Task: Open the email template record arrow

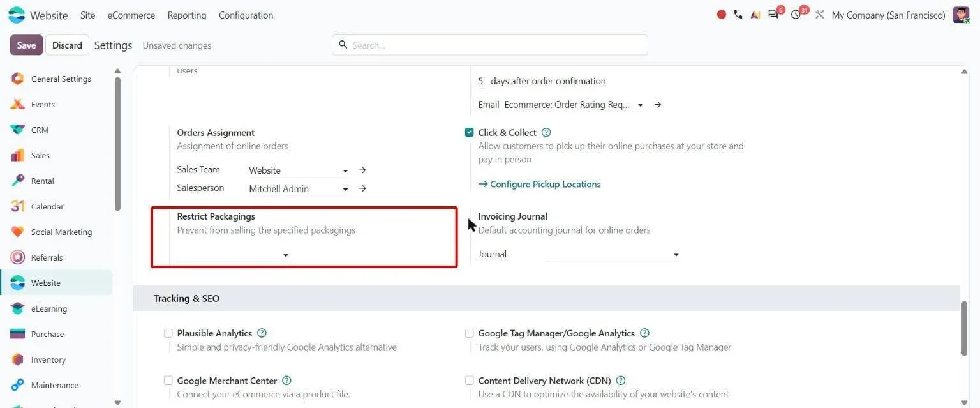Action: click(x=657, y=105)
